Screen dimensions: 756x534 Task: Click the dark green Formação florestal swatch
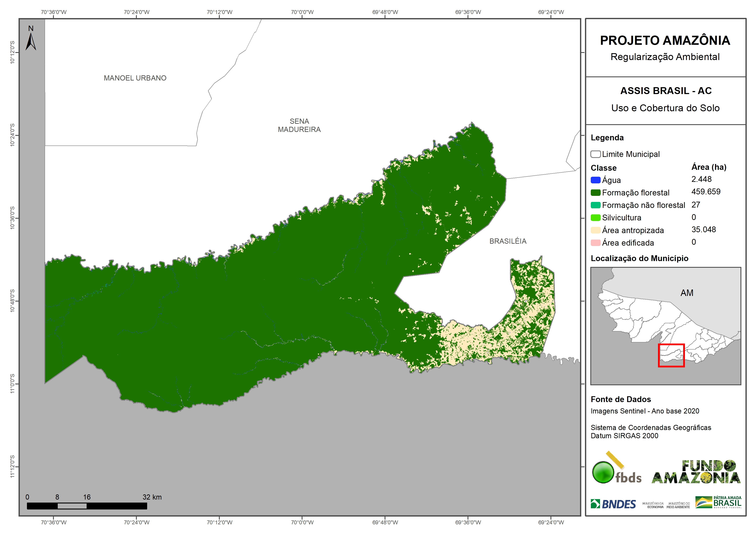[595, 192]
